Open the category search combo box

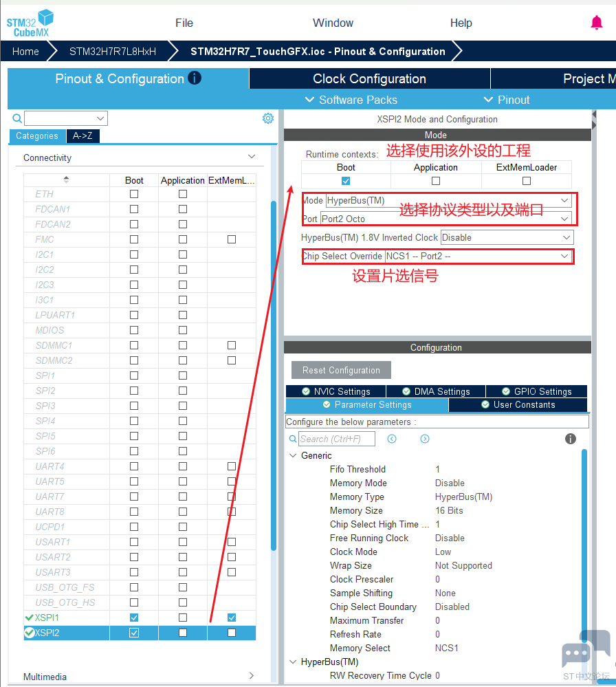tap(66, 118)
